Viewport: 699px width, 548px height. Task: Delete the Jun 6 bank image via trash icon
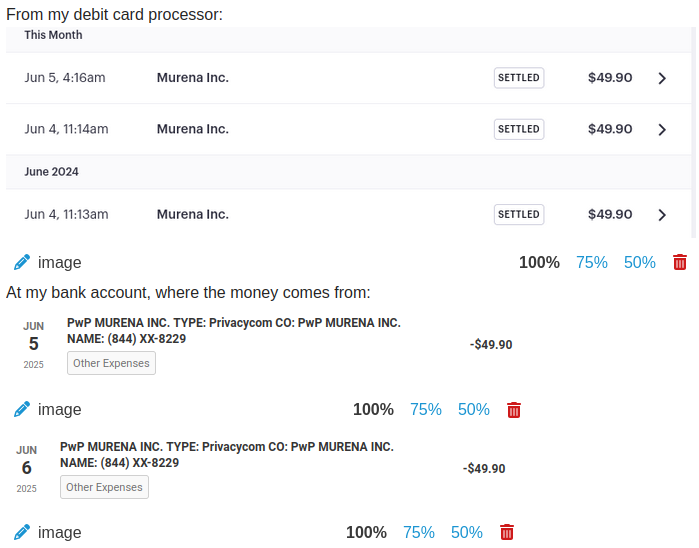pos(507,532)
